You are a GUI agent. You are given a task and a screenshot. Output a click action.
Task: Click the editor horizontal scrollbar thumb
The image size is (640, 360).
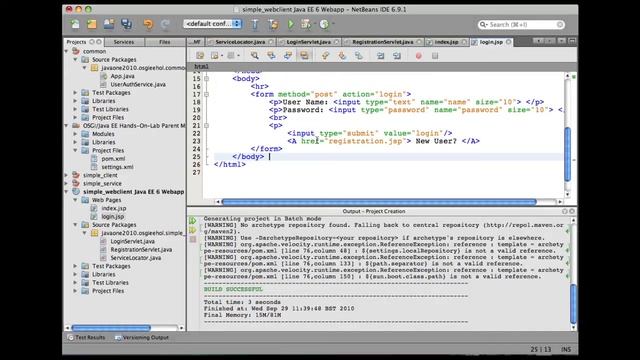click(379, 202)
